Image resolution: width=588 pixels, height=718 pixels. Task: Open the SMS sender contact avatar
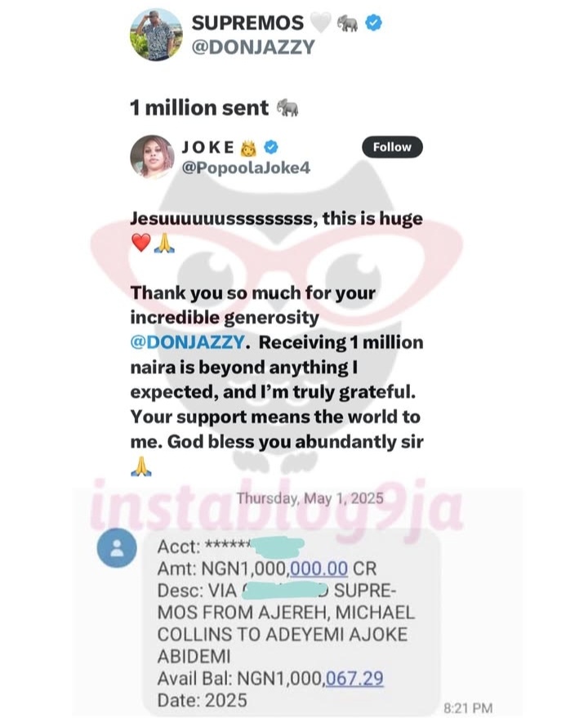pos(117,547)
